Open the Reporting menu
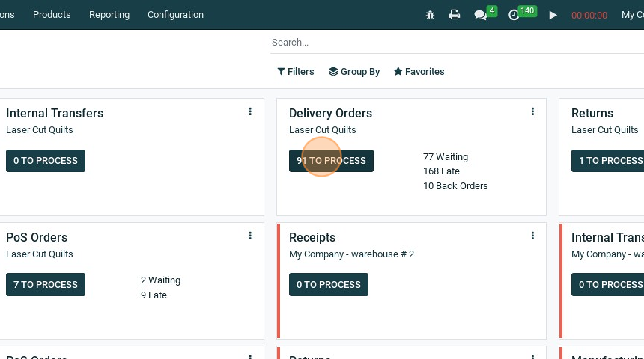The width and height of the screenshot is (644, 359). pyautogui.click(x=109, y=15)
